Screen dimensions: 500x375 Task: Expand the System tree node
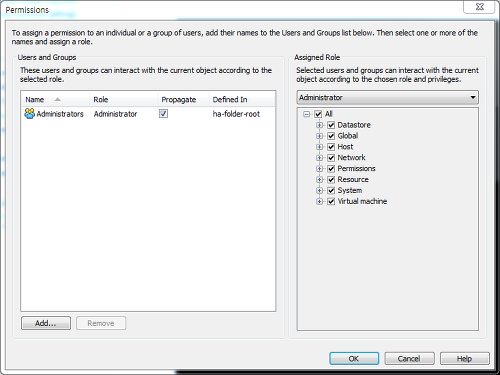pyautogui.click(x=320, y=191)
